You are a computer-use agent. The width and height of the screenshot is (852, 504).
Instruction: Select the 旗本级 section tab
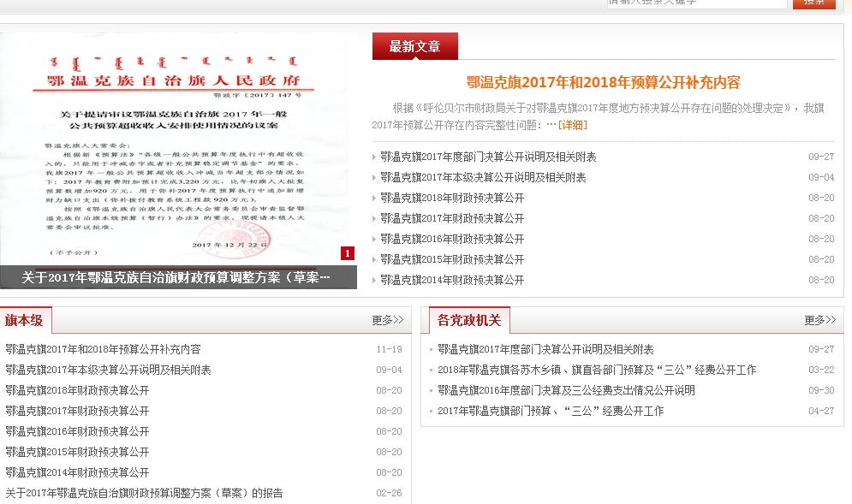(x=25, y=320)
